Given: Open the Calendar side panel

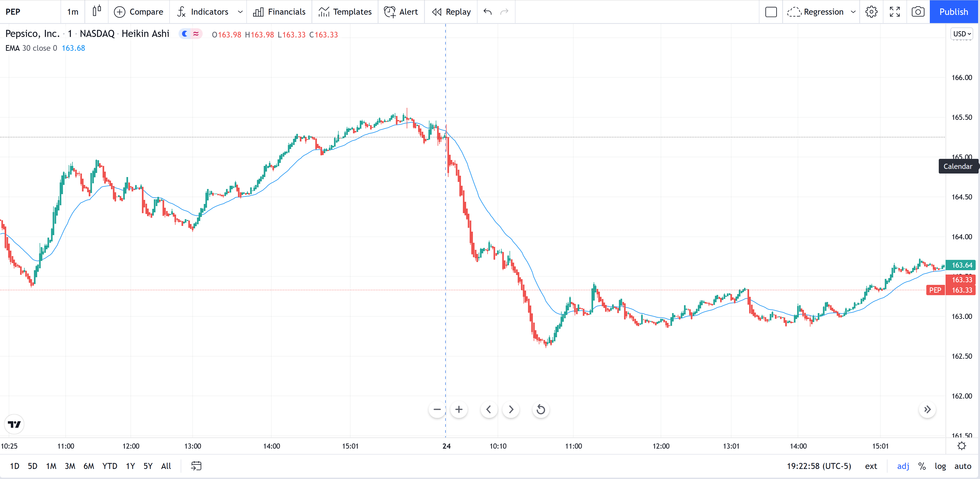Looking at the screenshot, I should pos(957,166).
